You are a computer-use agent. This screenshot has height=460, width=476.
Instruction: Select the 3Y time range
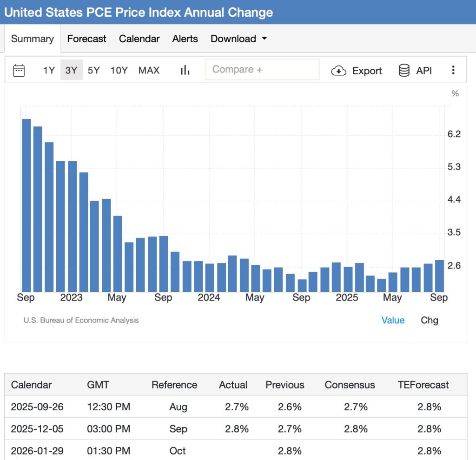71,70
